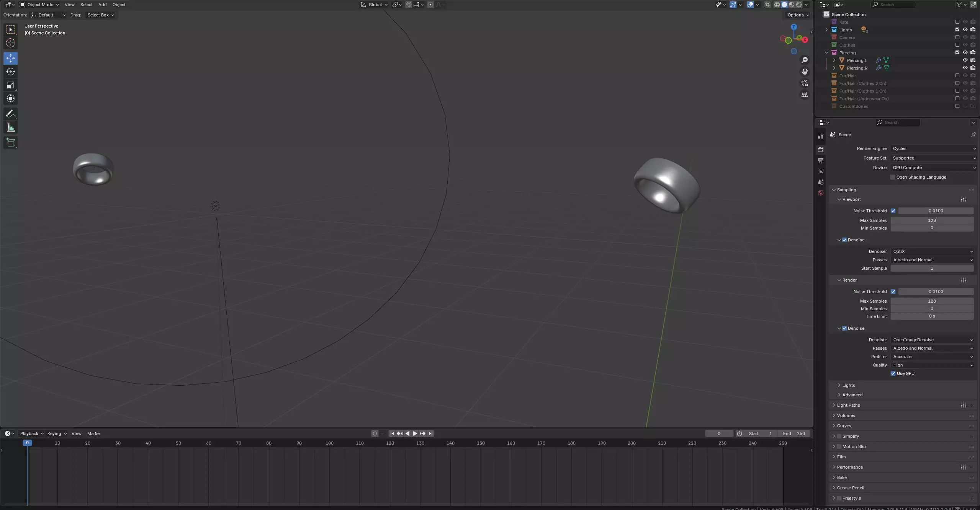Activate the Measure tool
This screenshot has width=980, height=510.
coord(11,127)
